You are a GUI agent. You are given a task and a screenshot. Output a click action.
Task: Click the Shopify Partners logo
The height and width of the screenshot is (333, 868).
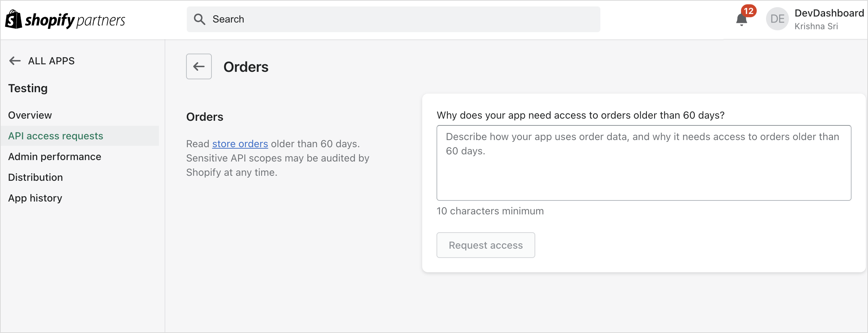point(65,20)
